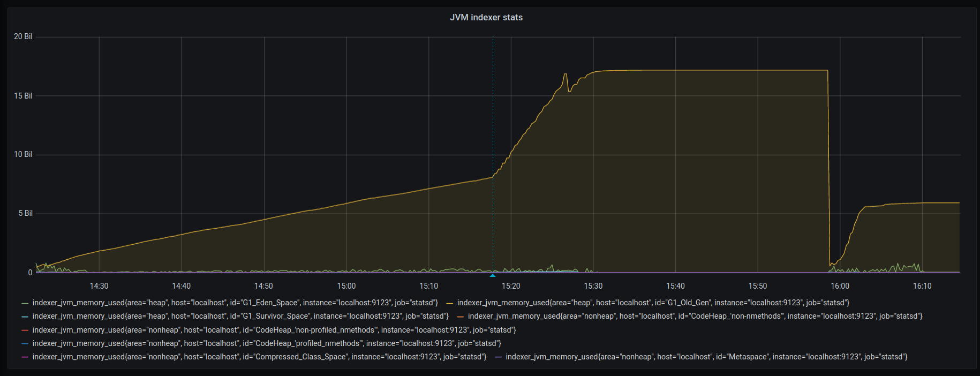Click the 15:00 time axis label
Screen dimensions: 980x376
click(x=346, y=286)
